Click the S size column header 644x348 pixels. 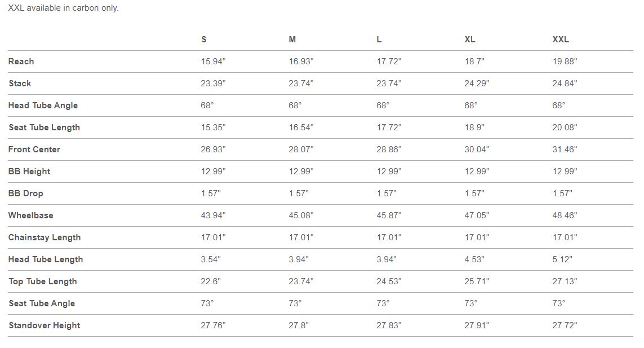[x=204, y=39]
